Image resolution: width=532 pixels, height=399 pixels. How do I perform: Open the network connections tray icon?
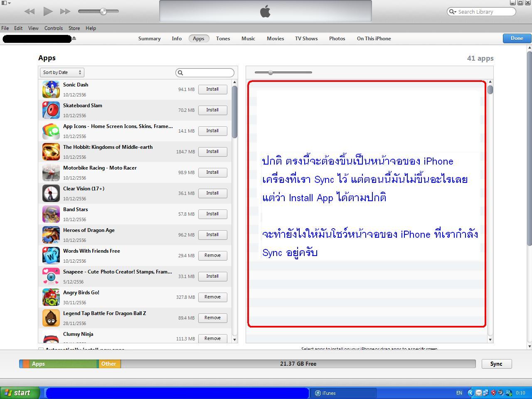coord(485,393)
